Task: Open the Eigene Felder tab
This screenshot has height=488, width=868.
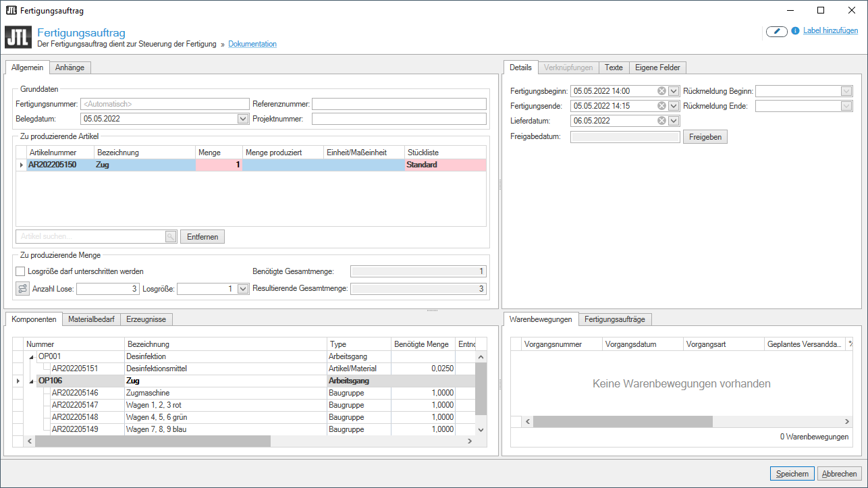Action: click(x=657, y=67)
